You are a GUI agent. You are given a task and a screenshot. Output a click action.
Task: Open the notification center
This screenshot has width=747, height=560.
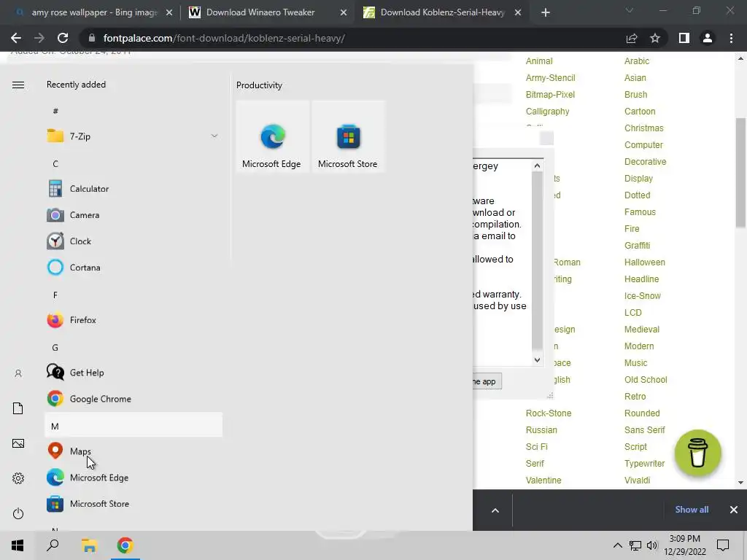coord(723,545)
